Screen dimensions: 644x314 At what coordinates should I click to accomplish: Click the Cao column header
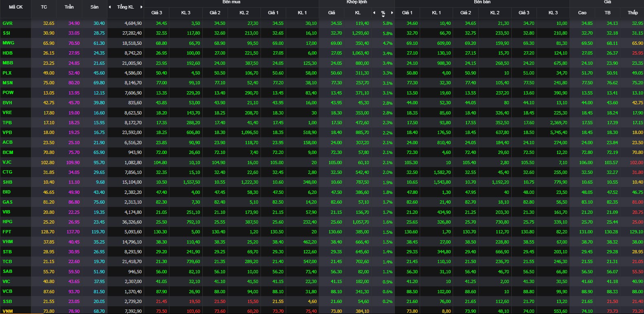click(583, 13)
